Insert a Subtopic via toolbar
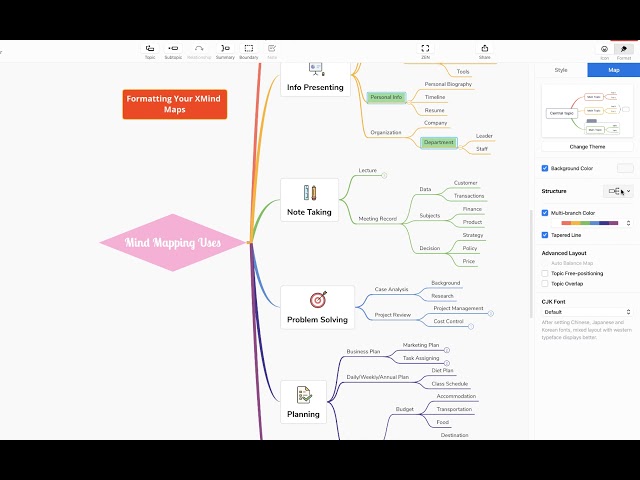This screenshot has height=480, width=640. pos(173,51)
